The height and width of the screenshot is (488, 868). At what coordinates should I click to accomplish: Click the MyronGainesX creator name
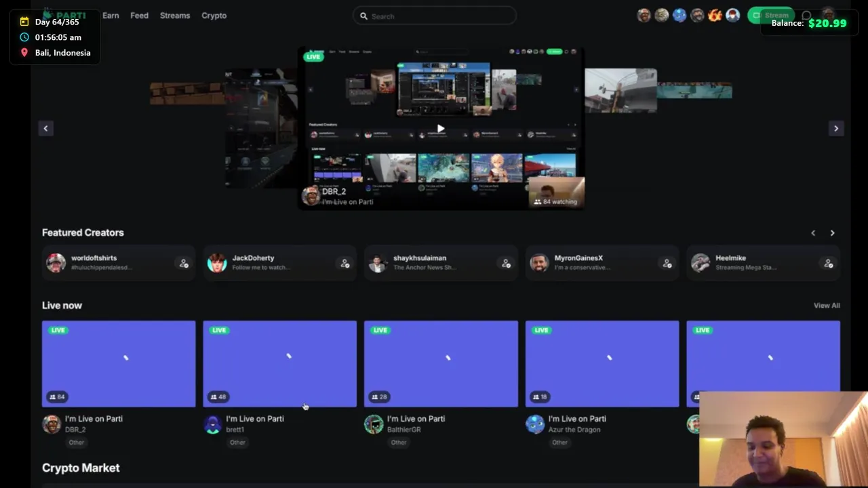(578, 258)
